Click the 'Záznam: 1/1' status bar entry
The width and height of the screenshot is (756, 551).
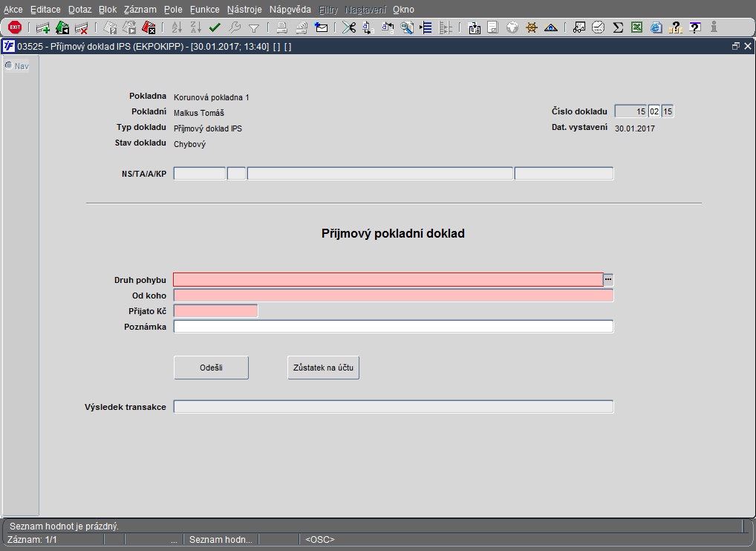tap(32, 539)
